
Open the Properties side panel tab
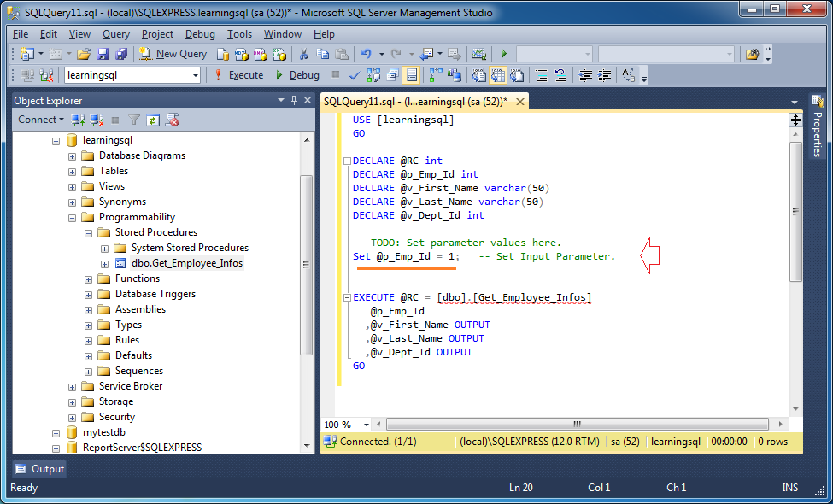(817, 126)
